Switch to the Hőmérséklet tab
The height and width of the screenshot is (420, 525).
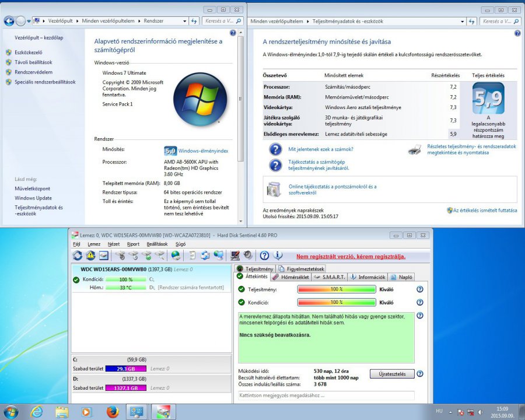(x=290, y=277)
